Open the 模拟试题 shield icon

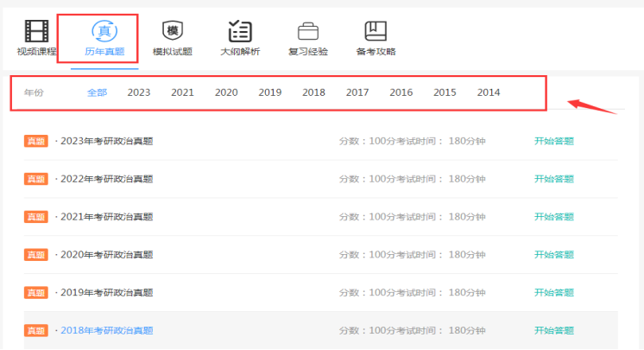click(173, 32)
